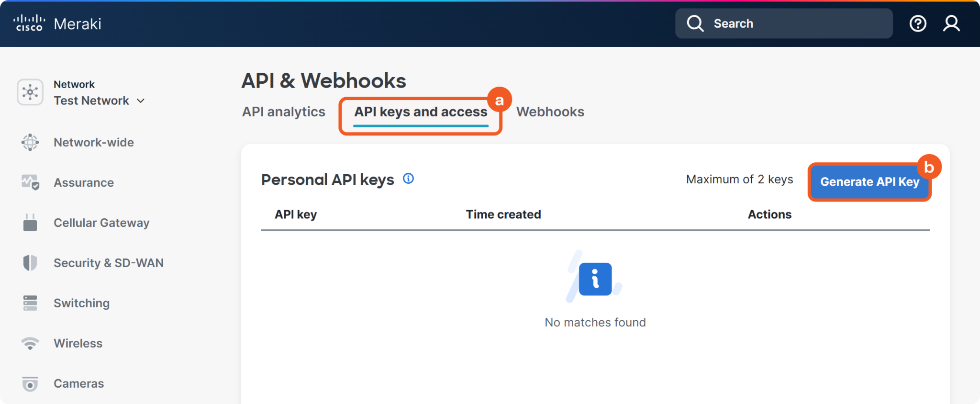The height and width of the screenshot is (404, 980).
Task: Open the user account profile icon
Action: point(951,23)
